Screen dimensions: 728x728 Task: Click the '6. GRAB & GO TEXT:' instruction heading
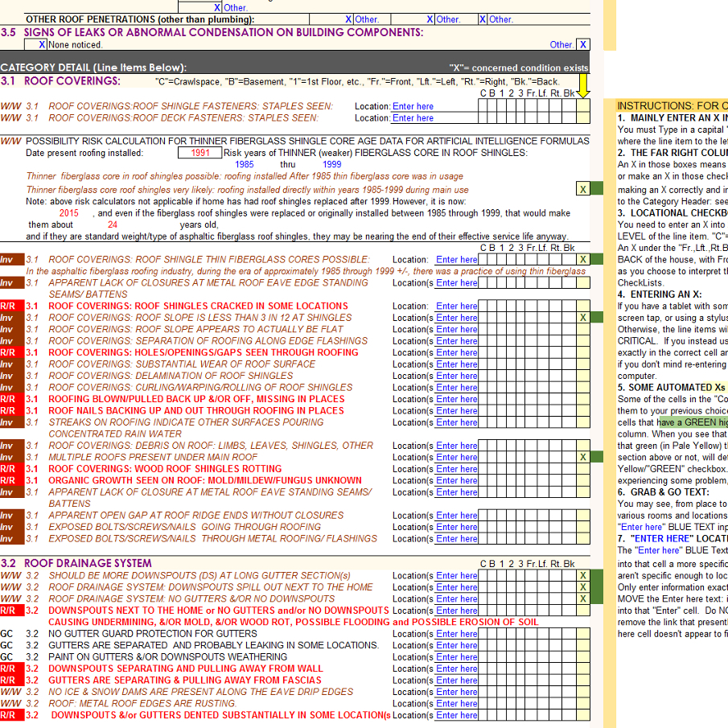click(664, 492)
